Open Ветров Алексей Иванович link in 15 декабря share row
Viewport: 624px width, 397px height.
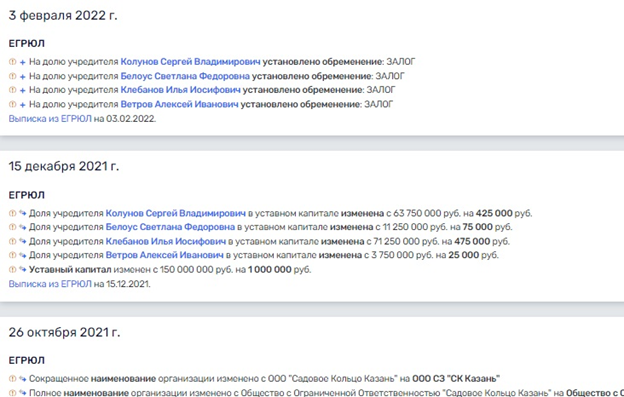tap(165, 255)
